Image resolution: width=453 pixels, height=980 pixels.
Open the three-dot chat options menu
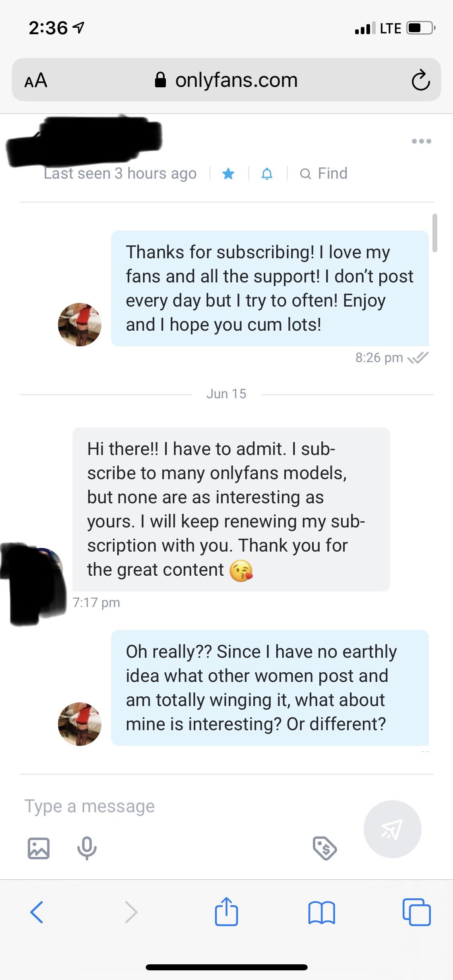pos(421,141)
